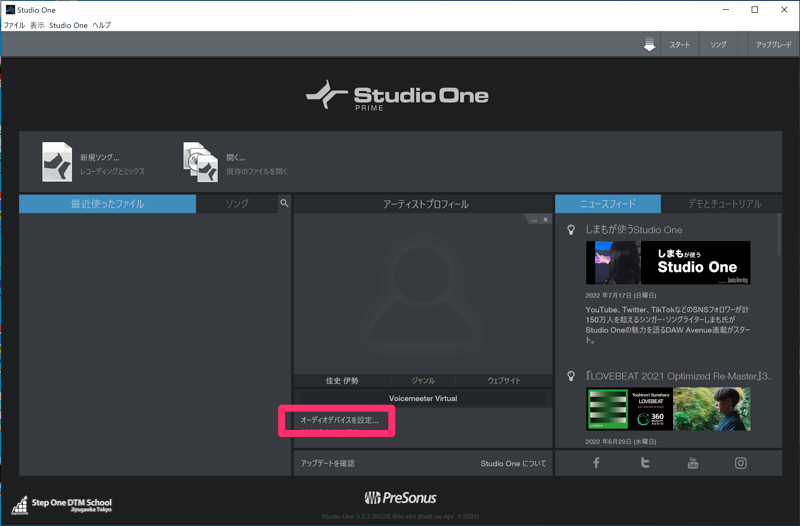Click the news feed vertical scrollbar
800x526 pixels.
pos(779,235)
